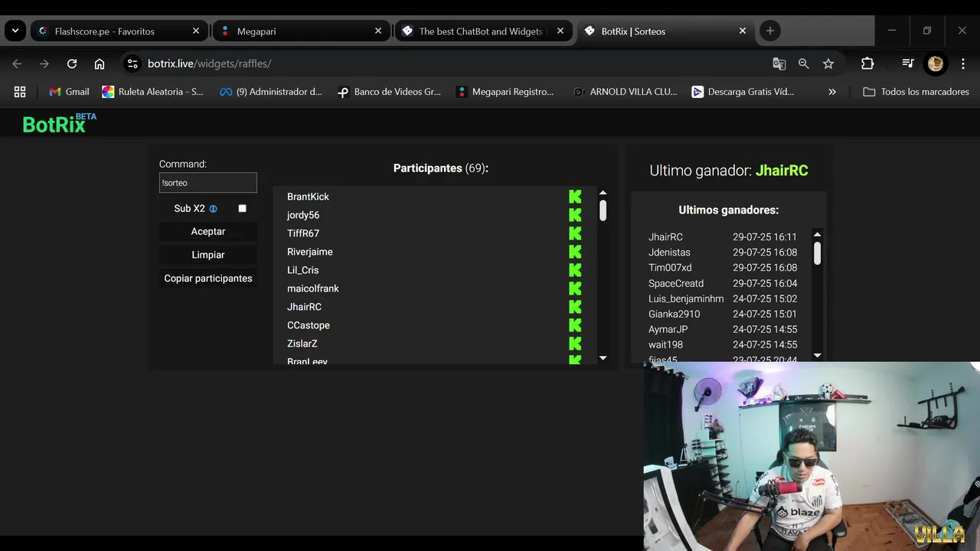Open the ARNOLD VILLA CLU bookmark
This screenshot has width=980, height=551.
point(626,92)
